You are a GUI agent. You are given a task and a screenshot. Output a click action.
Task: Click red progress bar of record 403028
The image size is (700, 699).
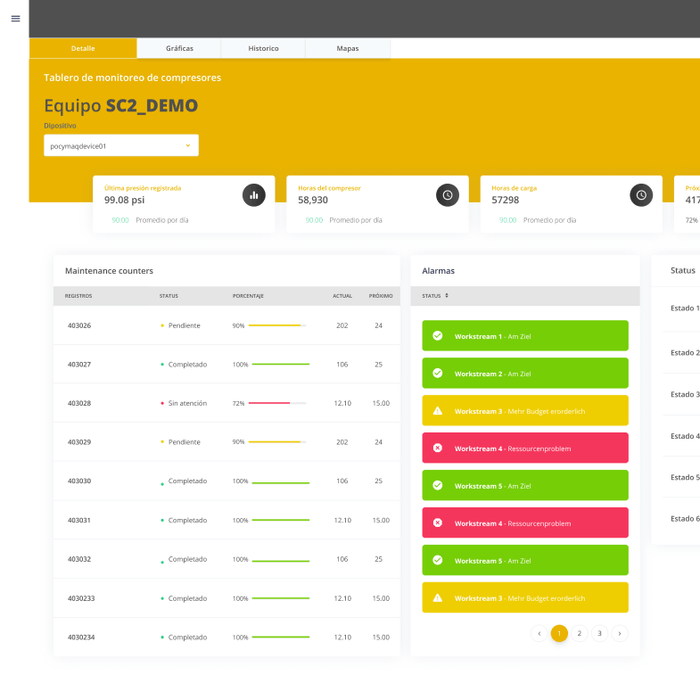tap(277, 403)
